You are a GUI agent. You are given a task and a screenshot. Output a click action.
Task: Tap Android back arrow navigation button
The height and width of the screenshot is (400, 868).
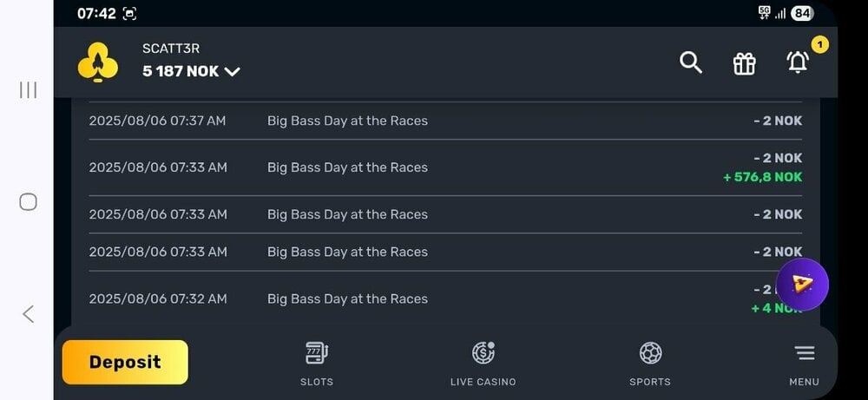29,314
